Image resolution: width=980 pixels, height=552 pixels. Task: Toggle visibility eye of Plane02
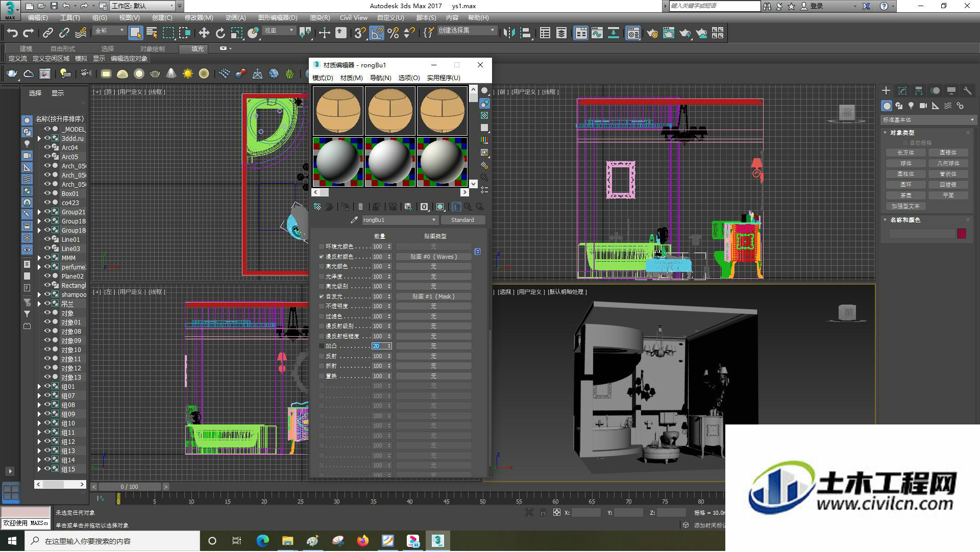[47, 276]
